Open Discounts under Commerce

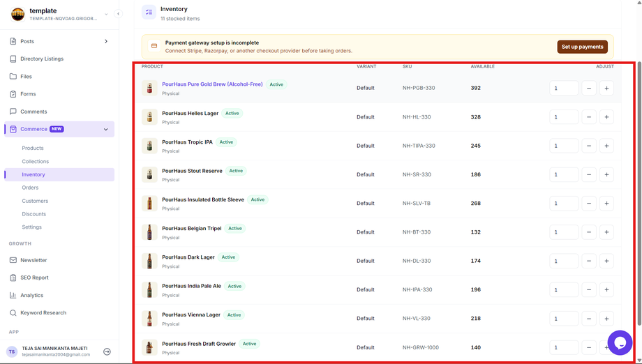click(34, 214)
